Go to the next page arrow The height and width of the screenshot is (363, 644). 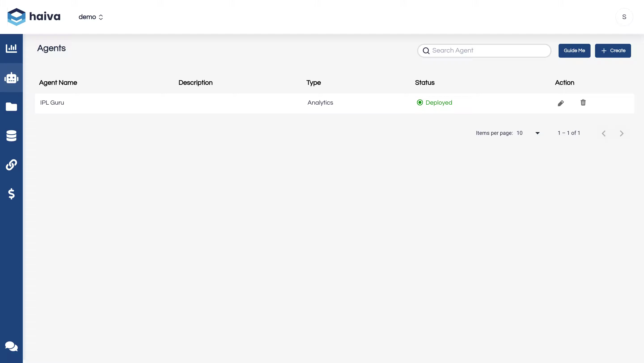(621, 133)
